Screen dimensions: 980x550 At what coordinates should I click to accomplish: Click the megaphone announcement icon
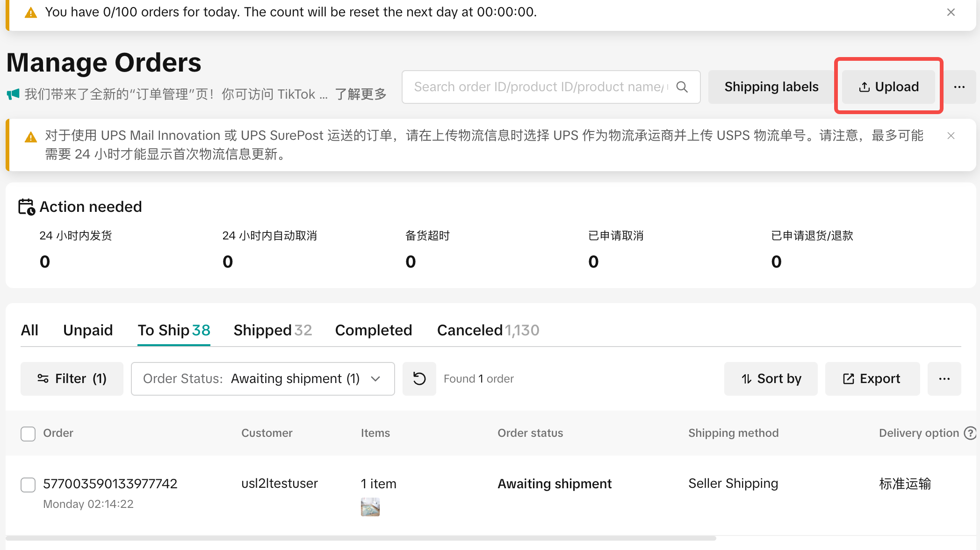point(13,94)
